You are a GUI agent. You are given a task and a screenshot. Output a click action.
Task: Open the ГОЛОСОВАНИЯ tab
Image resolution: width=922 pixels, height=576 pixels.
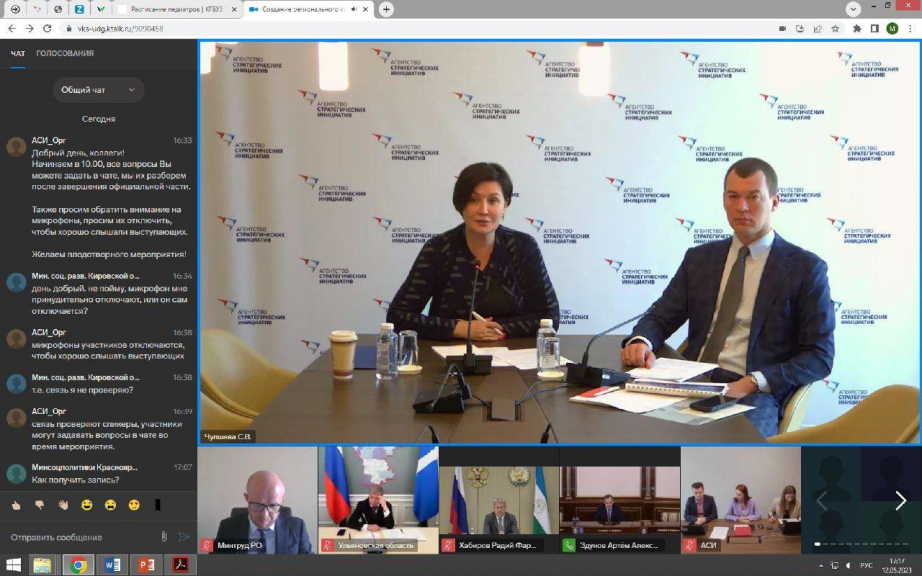point(65,53)
